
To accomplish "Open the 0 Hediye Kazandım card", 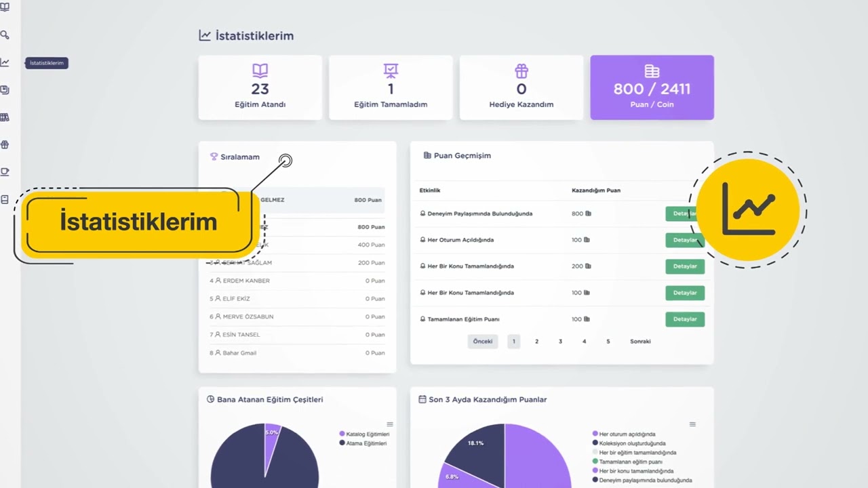I will pos(521,87).
